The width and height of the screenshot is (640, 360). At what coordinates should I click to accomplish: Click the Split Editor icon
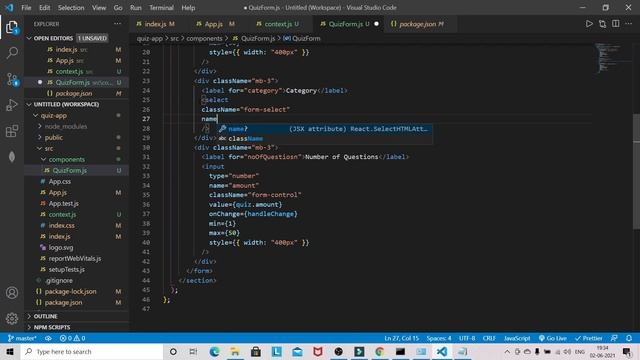616,24
